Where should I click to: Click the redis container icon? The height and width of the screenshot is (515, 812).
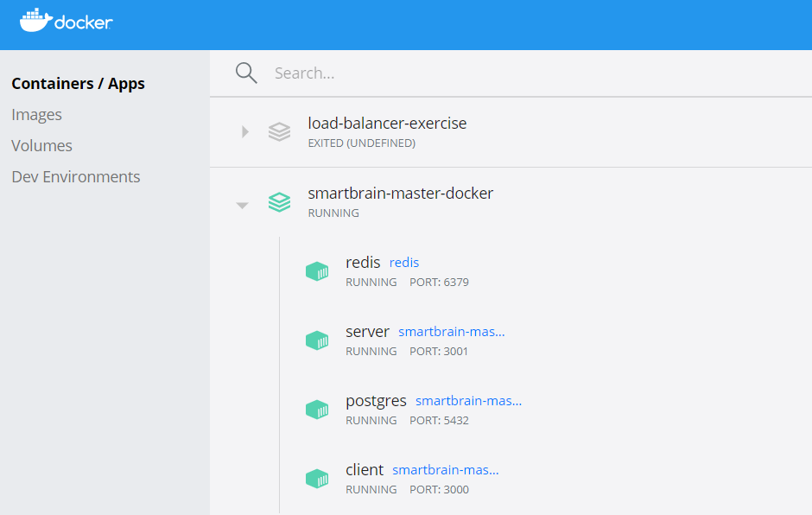[317, 271]
